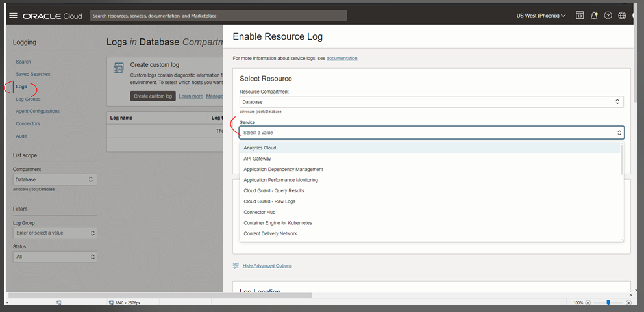Click the Create custom log button

coord(153,96)
